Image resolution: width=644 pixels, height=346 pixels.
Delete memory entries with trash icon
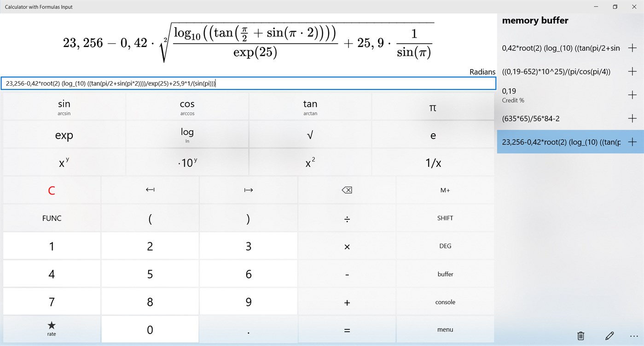click(x=581, y=336)
